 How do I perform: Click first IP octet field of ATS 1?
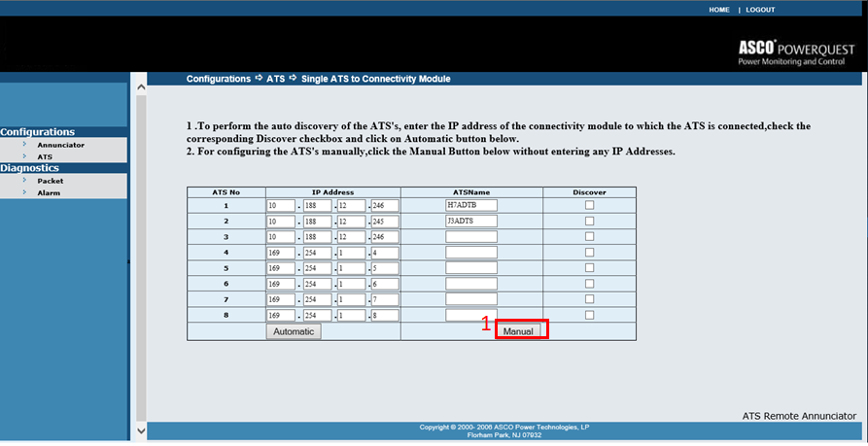tap(281, 206)
